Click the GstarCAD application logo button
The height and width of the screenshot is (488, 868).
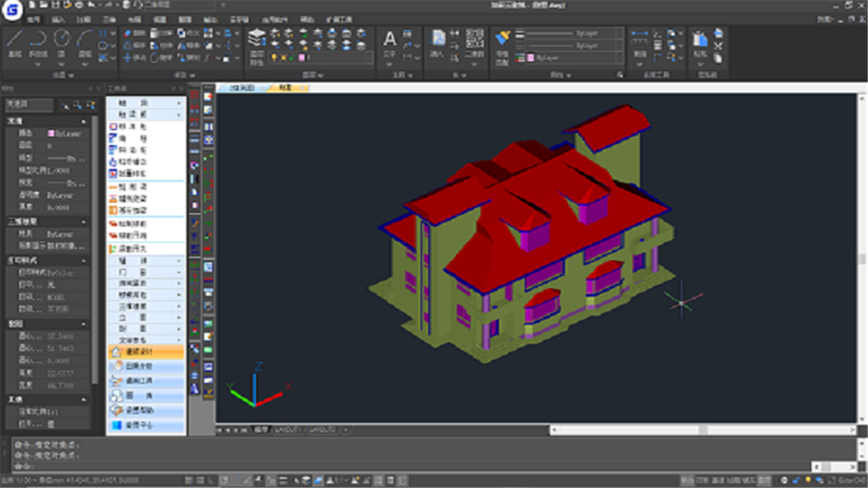(12, 9)
